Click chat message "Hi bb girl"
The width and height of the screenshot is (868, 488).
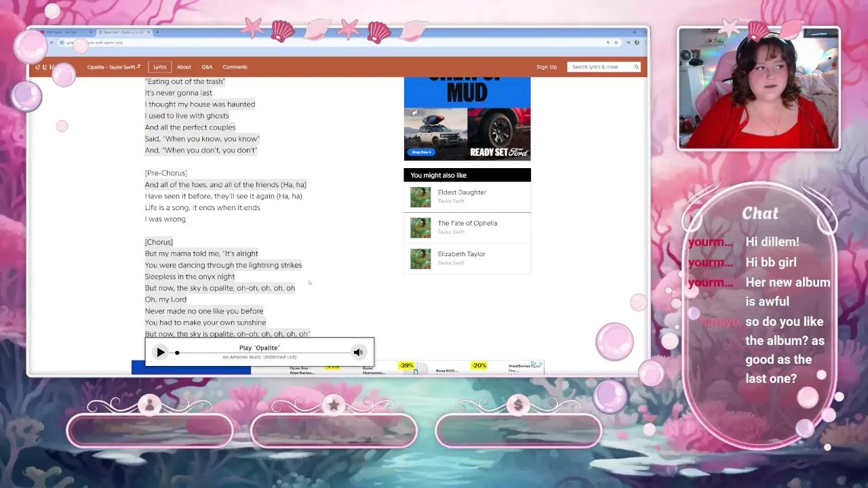click(771, 262)
